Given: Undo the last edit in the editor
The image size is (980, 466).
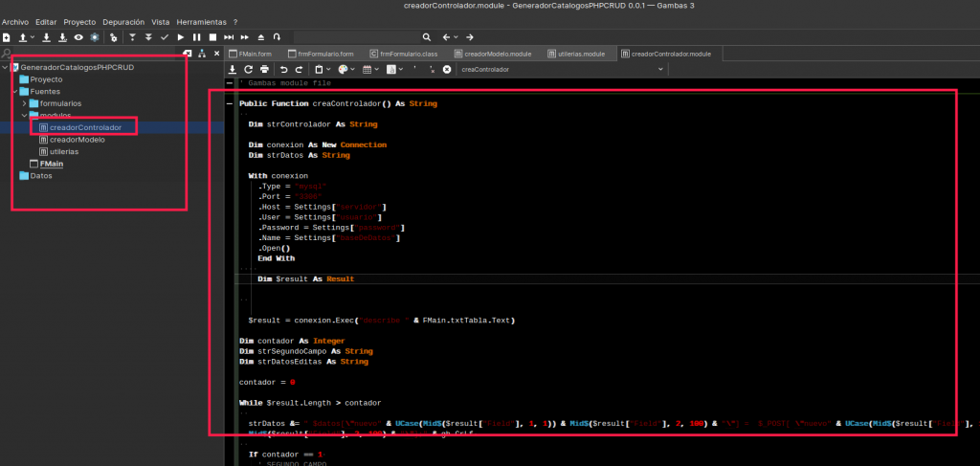Looking at the screenshot, I should point(284,70).
